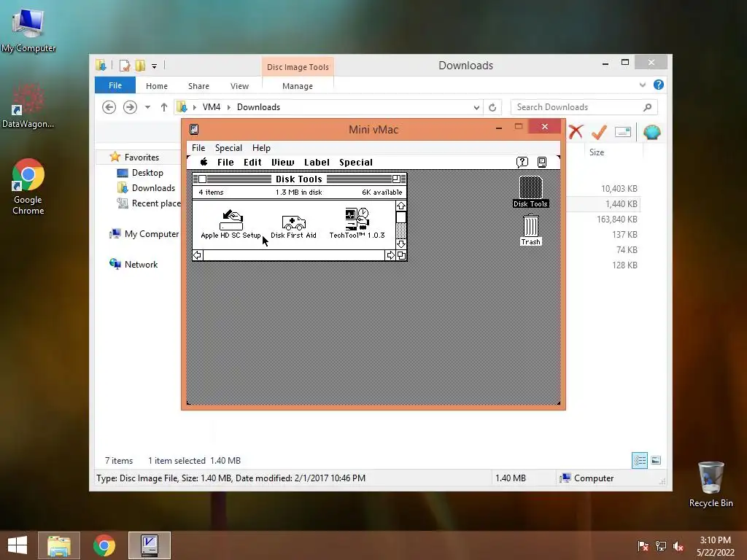Switch to Home ribbon tab
The width and height of the screenshot is (747, 560).
click(x=157, y=86)
